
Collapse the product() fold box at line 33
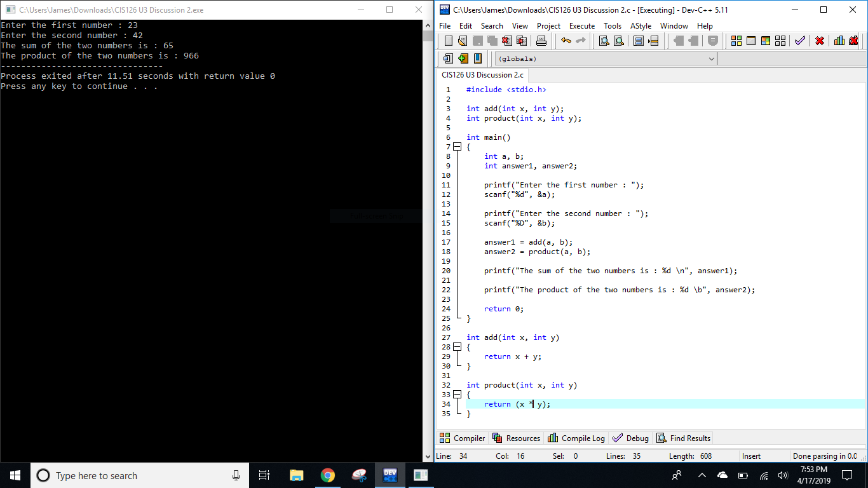coord(456,395)
